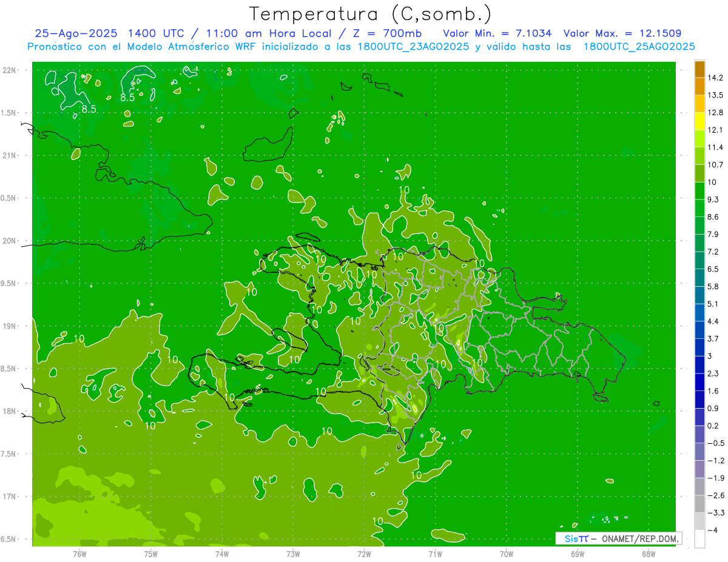Click the '18N' latitude axis label
This screenshot has width=728, height=562.
[x=10, y=412]
